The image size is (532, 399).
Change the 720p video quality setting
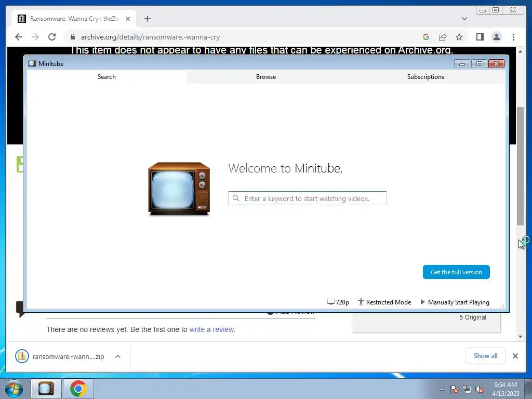point(338,302)
